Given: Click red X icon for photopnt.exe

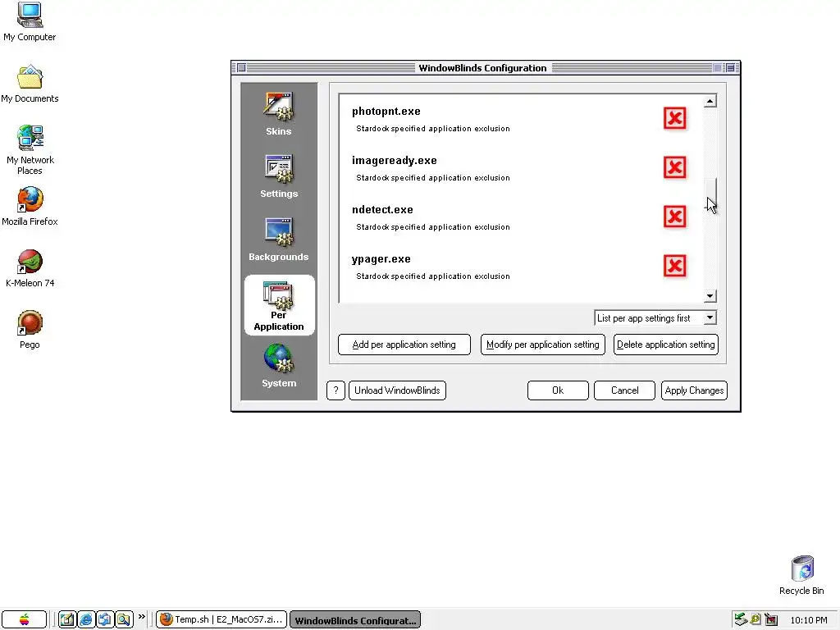Looking at the screenshot, I should [x=674, y=118].
